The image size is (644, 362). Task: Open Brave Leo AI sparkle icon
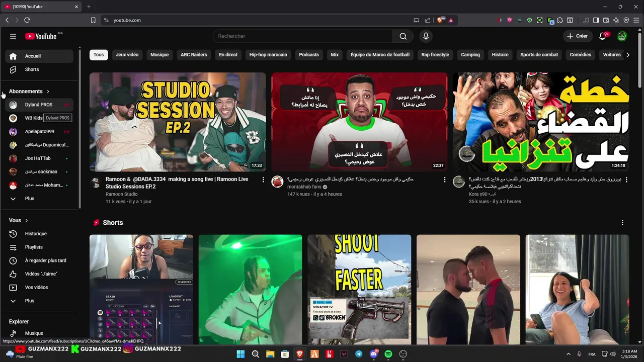pyautogui.click(x=616, y=20)
